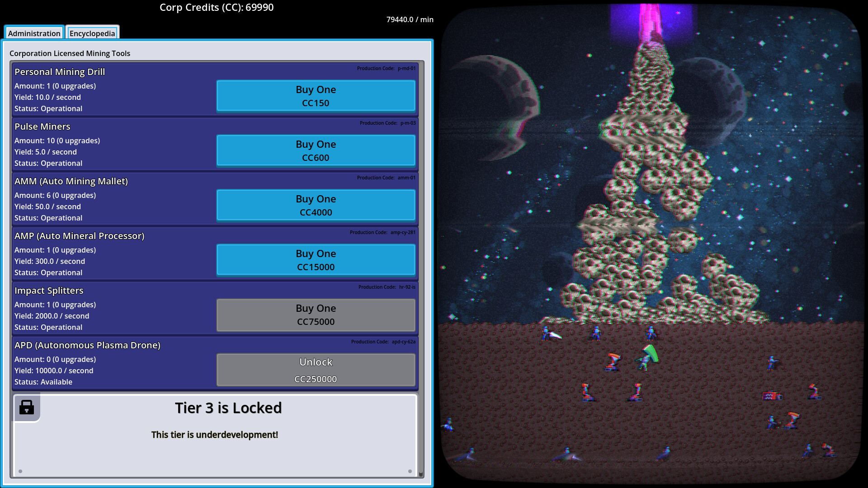868x488 pixels.
Task: Unlock the APD Autonomous Plasma Drone
Action: [316, 370]
